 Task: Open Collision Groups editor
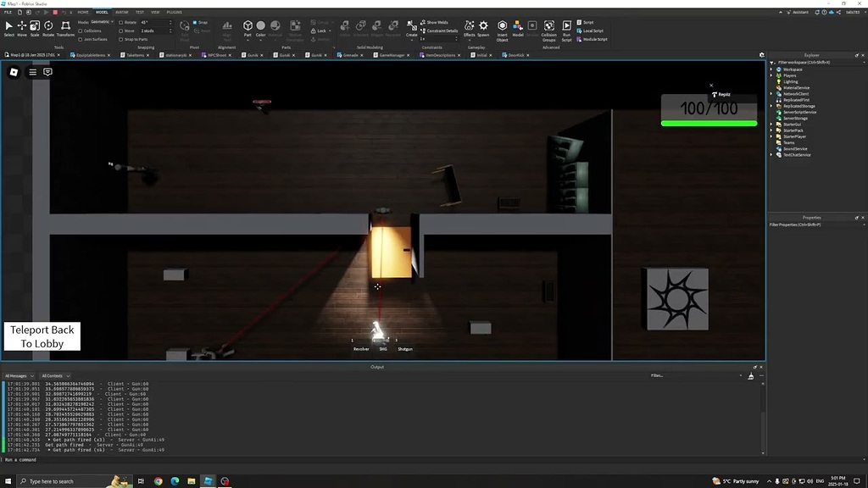pyautogui.click(x=549, y=27)
